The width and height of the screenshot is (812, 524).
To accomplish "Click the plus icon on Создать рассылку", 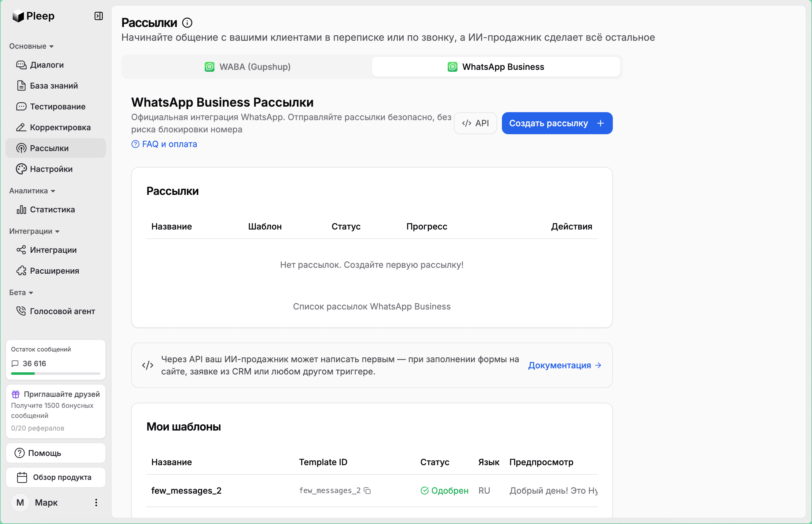I will click(x=601, y=123).
